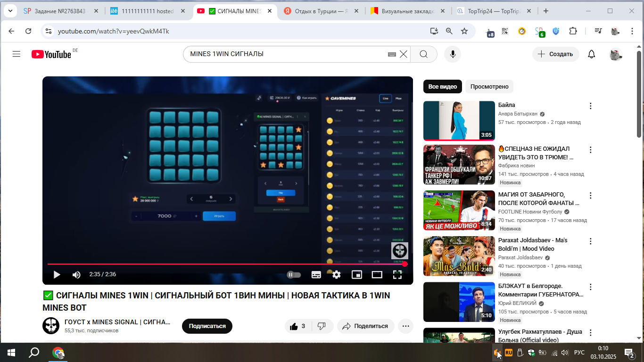Switch to the Визуальные закладки tab
644x362 pixels.
pyautogui.click(x=408, y=11)
